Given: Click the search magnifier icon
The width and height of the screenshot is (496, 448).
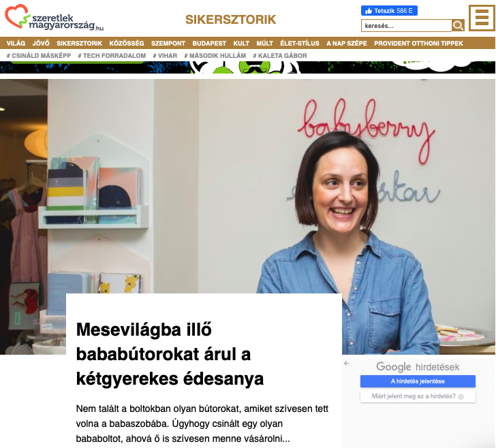Looking at the screenshot, I should [458, 26].
